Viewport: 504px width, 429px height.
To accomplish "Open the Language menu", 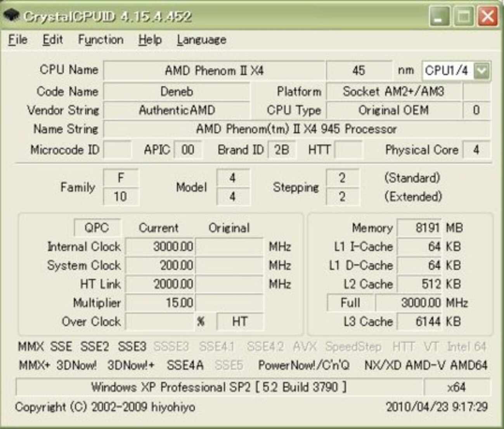I will point(201,40).
